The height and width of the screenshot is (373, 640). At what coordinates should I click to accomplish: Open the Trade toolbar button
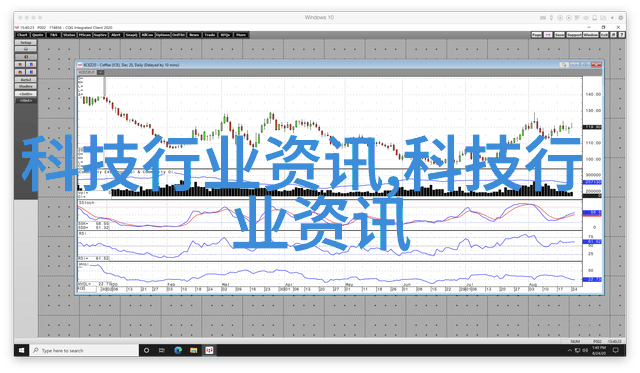pos(210,35)
